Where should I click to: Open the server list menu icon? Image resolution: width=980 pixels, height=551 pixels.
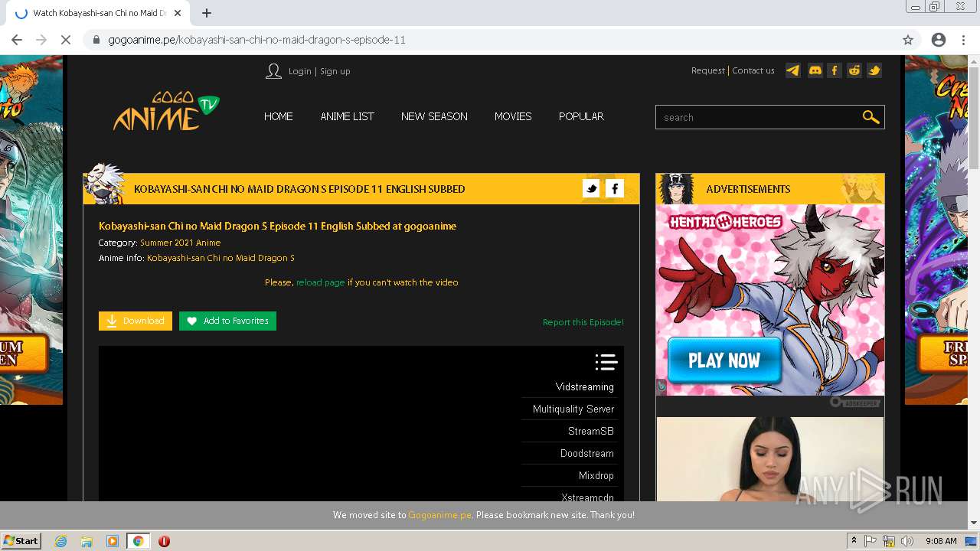[606, 362]
